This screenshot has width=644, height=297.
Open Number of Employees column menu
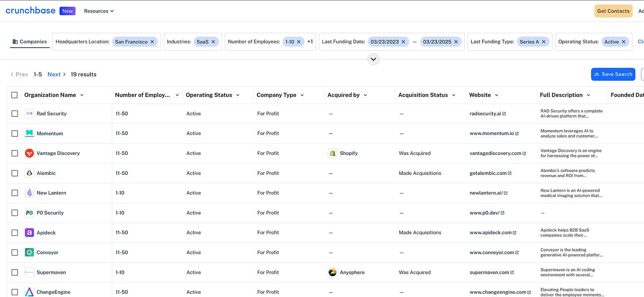(177, 95)
